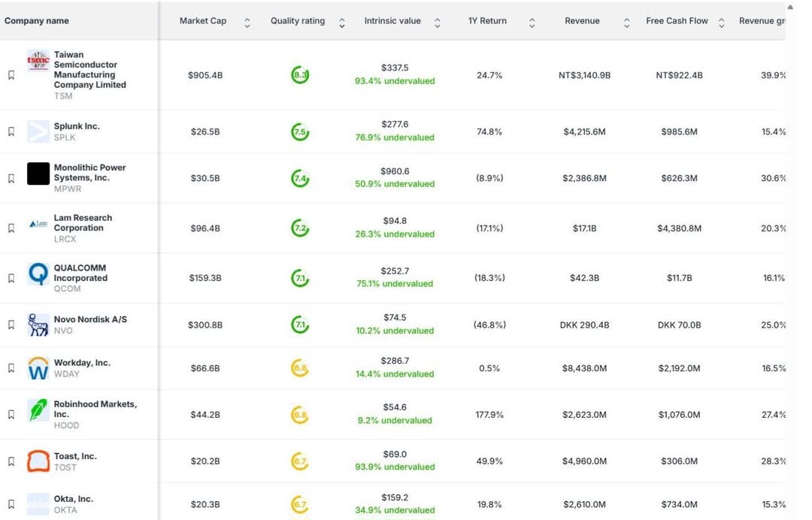The image size is (812, 520).
Task: Select the (46.8%) 1Y return value
Action: (489, 325)
